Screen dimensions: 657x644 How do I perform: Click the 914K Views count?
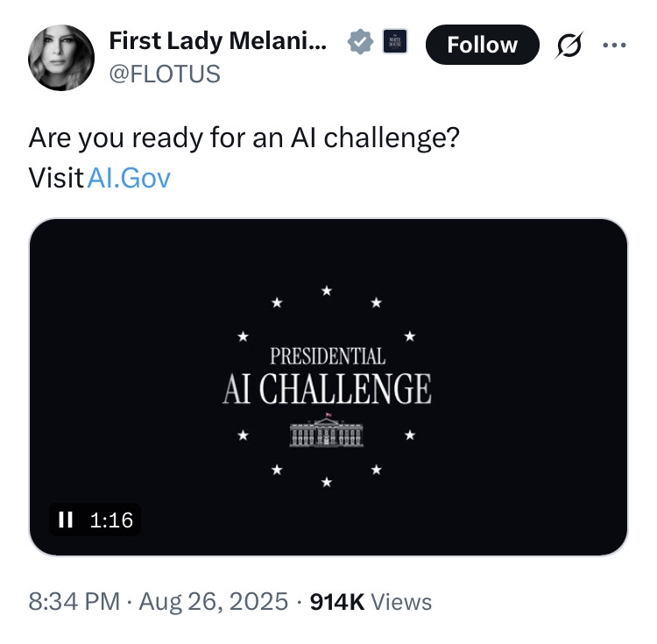[371, 602]
